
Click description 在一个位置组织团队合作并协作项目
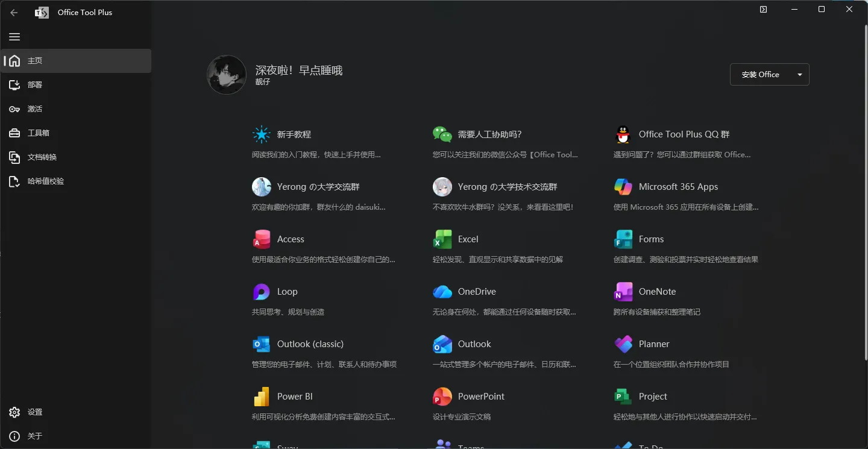pyautogui.click(x=671, y=365)
